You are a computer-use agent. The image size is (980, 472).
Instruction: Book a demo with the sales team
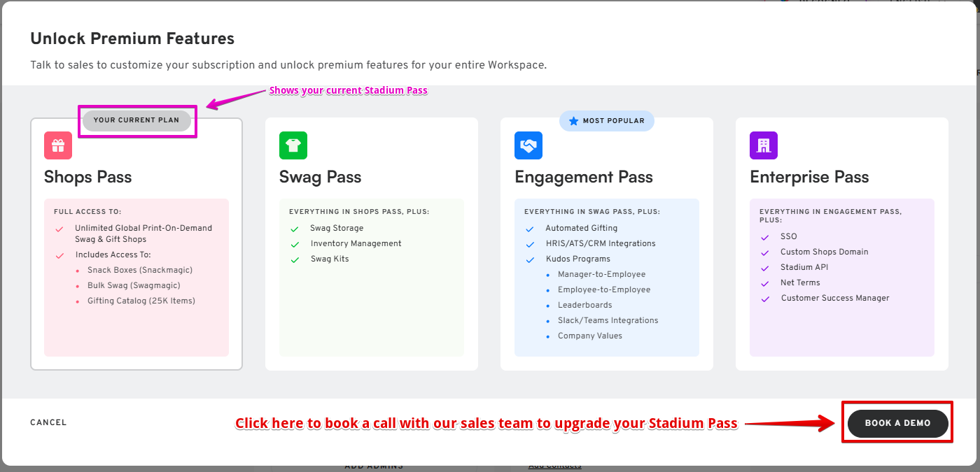click(x=898, y=423)
